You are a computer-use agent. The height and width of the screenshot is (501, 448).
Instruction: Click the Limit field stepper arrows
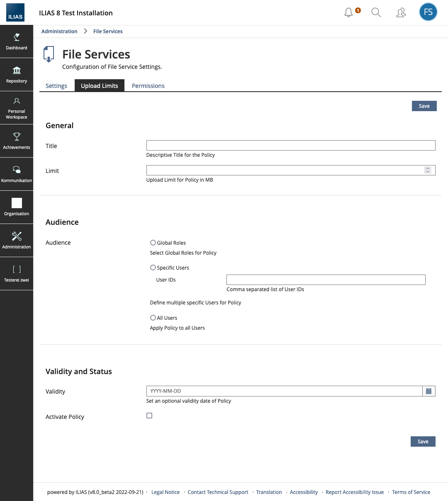(428, 170)
